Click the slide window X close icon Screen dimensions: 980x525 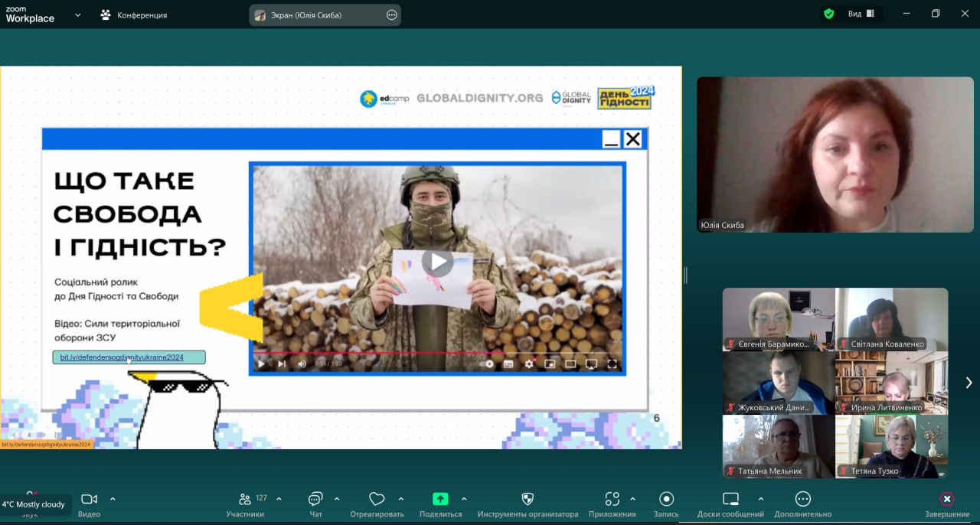click(632, 139)
